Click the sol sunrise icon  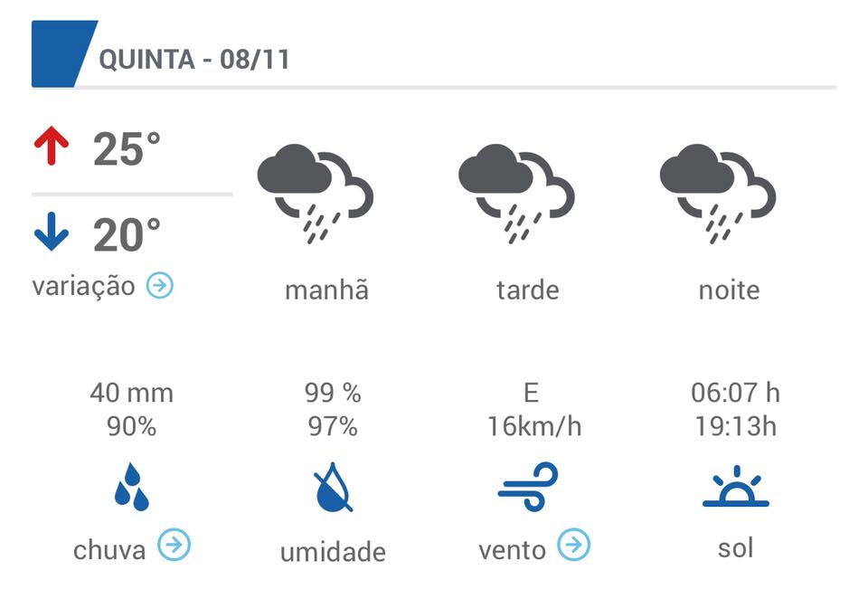[736, 486]
